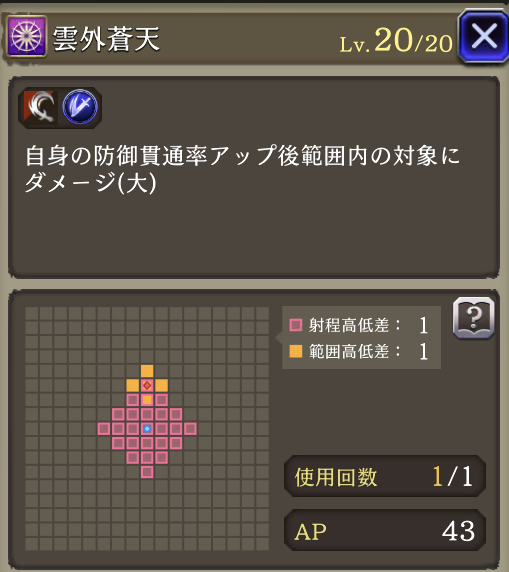Click the pink 射程高低差 legend square
Screen dimensions: 509x572
296,325
